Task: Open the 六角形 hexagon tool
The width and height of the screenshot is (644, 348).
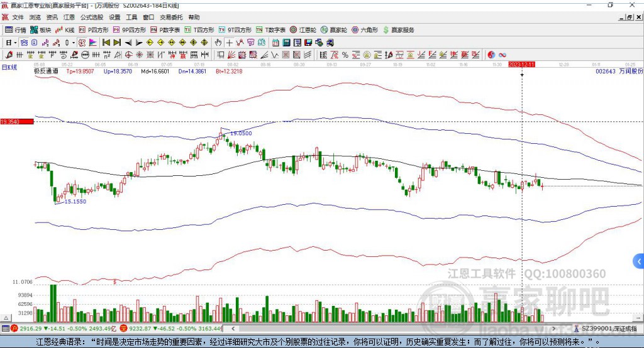Action: 365,30
